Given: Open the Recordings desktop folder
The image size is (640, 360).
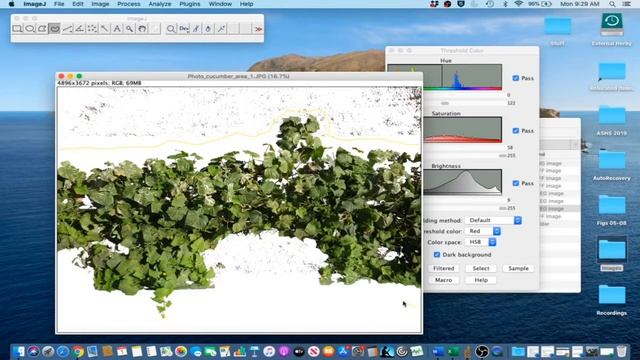Looking at the screenshot, I should coord(611,300).
